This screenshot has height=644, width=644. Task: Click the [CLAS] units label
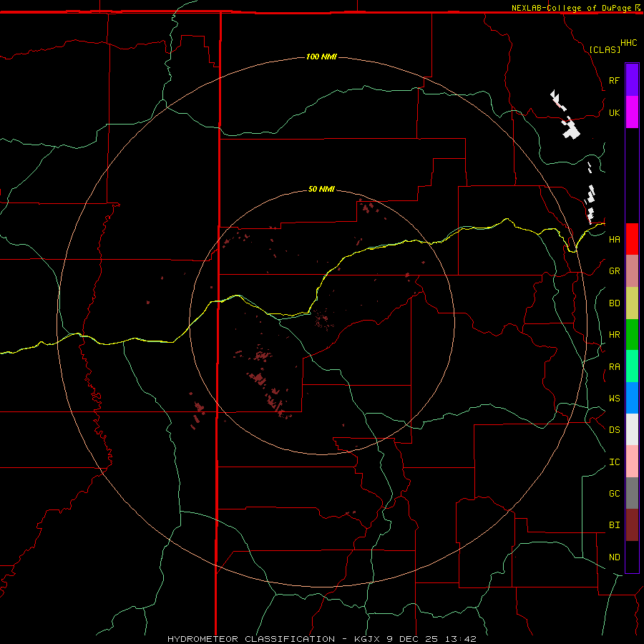coord(605,49)
